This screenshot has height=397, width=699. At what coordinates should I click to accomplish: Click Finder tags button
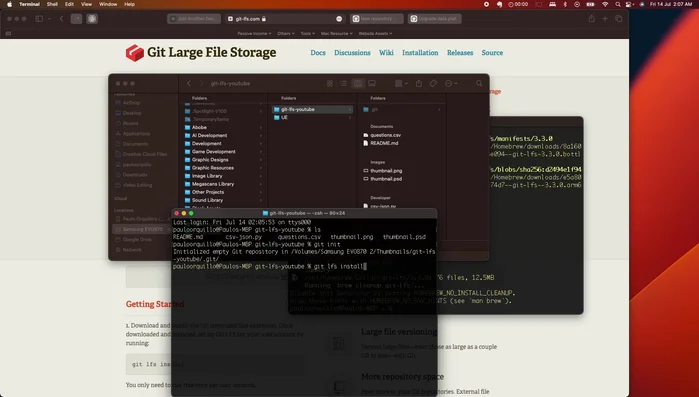[x=433, y=83]
